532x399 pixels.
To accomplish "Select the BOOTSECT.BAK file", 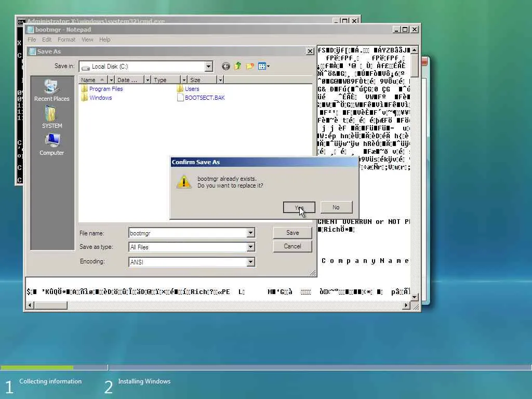I will [201, 98].
